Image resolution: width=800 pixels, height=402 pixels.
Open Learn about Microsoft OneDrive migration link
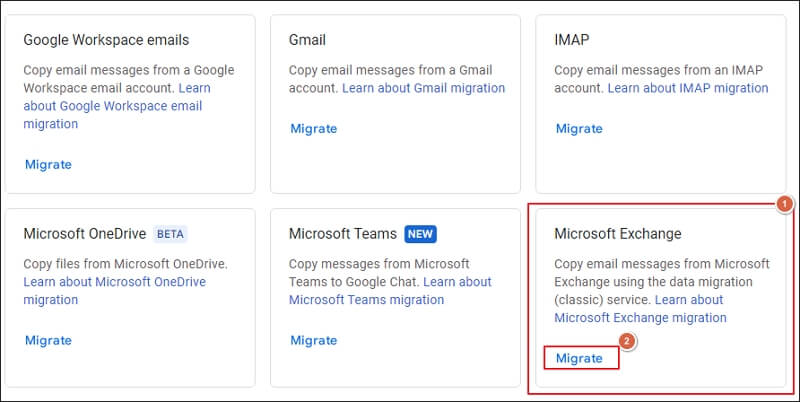[115, 291]
